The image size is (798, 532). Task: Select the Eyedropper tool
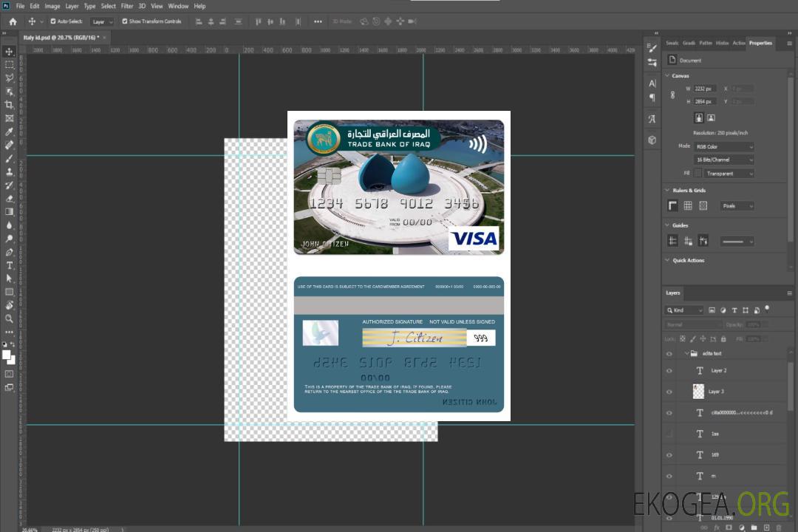pyautogui.click(x=9, y=132)
